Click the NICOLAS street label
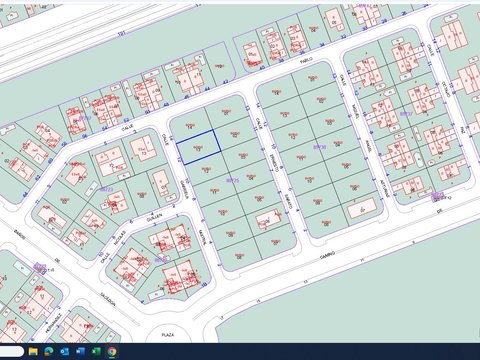 [x=119, y=237]
